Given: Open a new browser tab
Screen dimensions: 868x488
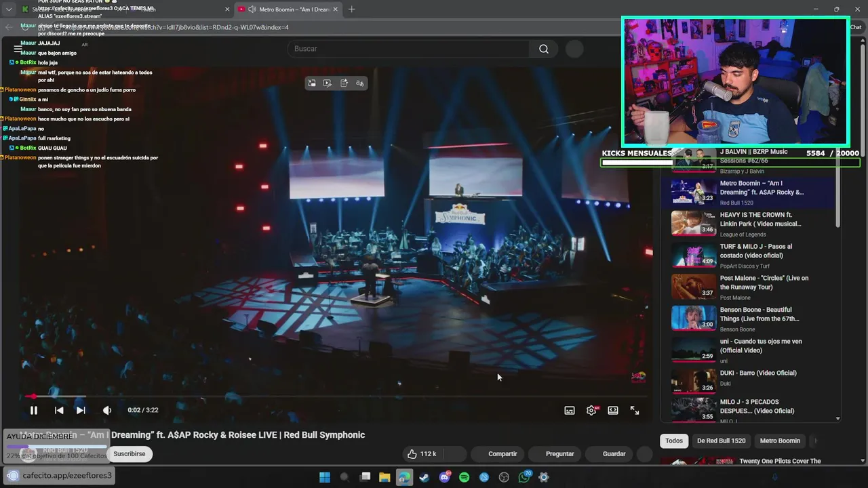Looking at the screenshot, I should click(x=351, y=9).
